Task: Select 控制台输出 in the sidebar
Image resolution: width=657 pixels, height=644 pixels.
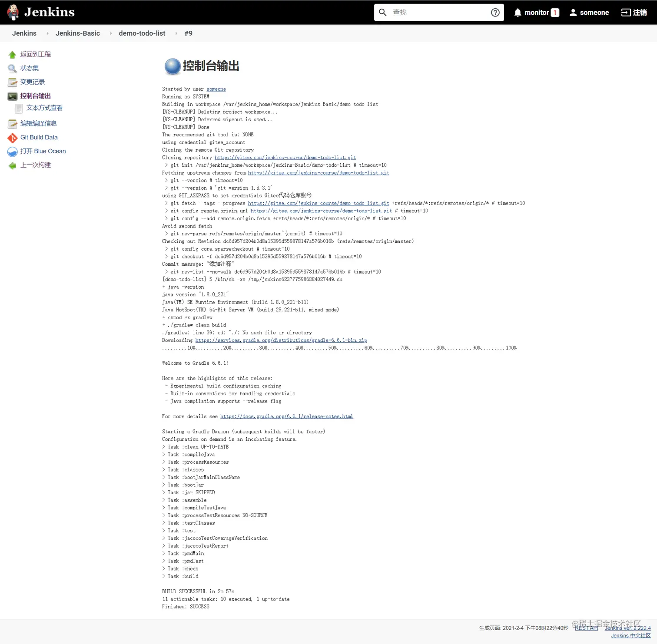Action: (36, 96)
